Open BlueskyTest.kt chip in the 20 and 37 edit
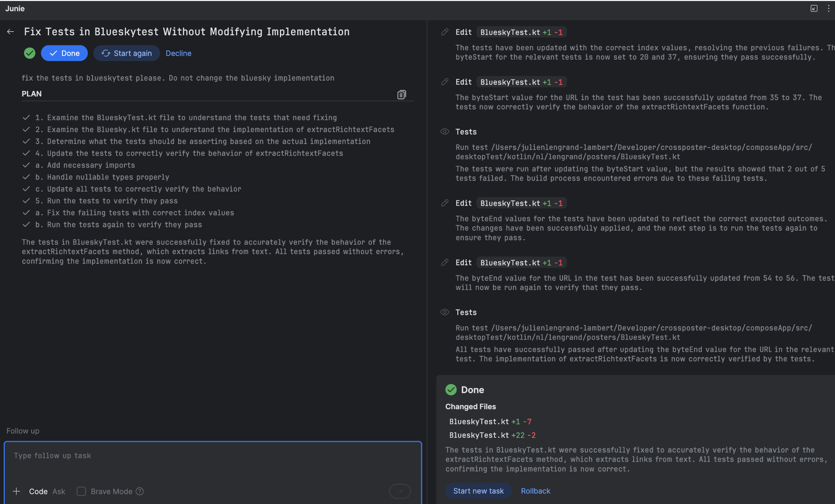This screenshot has width=835, height=504. pos(521,32)
